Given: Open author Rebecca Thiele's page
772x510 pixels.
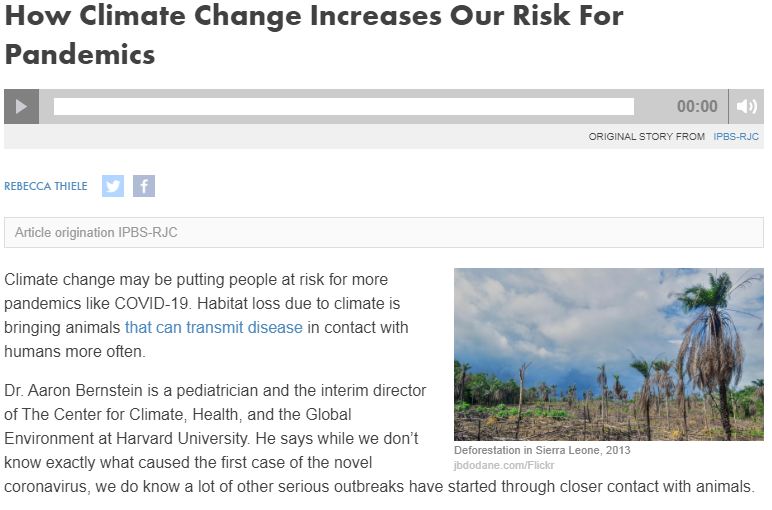Looking at the screenshot, I should [x=46, y=186].
